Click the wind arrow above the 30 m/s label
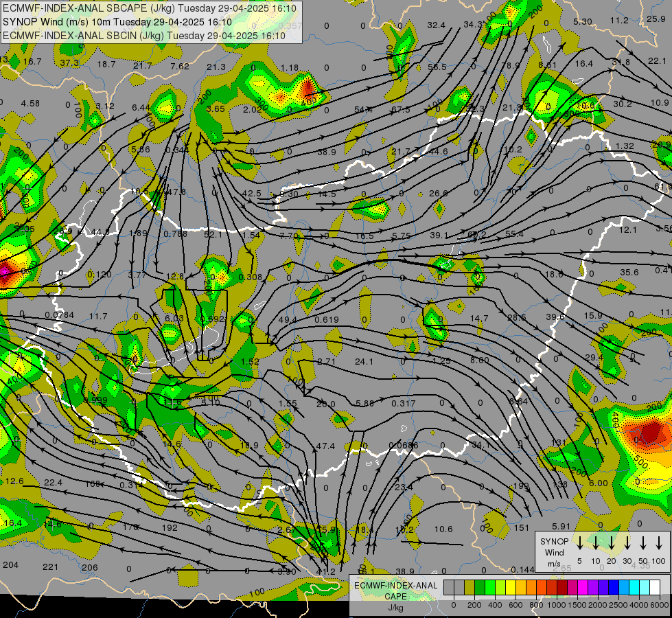Viewport: 672px width, 618px height. click(x=627, y=542)
